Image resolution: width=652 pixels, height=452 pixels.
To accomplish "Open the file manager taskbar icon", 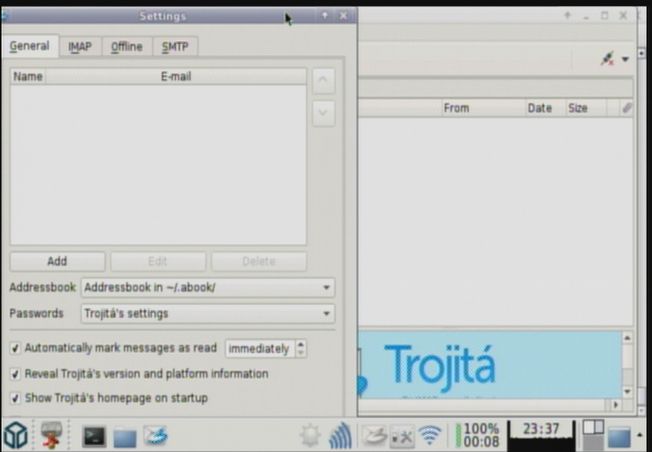I will [x=124, y=437].
